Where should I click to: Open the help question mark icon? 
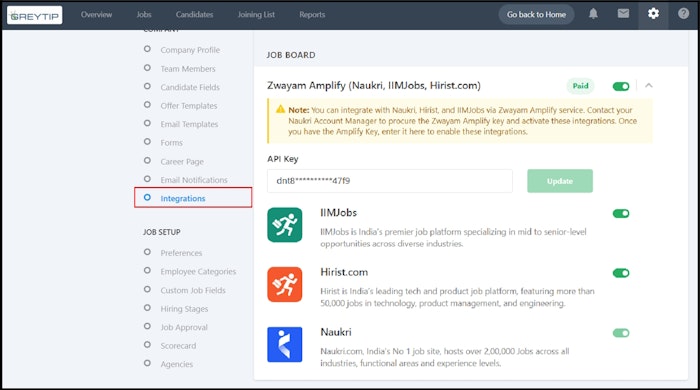click(683, 14)
